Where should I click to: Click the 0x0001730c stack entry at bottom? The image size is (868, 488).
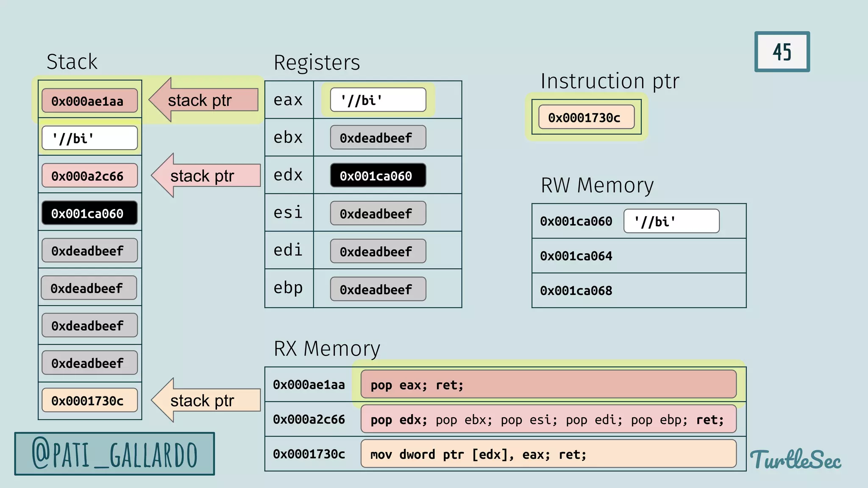coord(89,400)
